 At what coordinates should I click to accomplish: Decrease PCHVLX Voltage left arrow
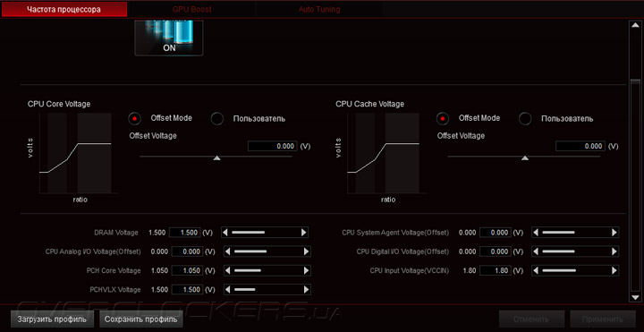tap(228, 290)
